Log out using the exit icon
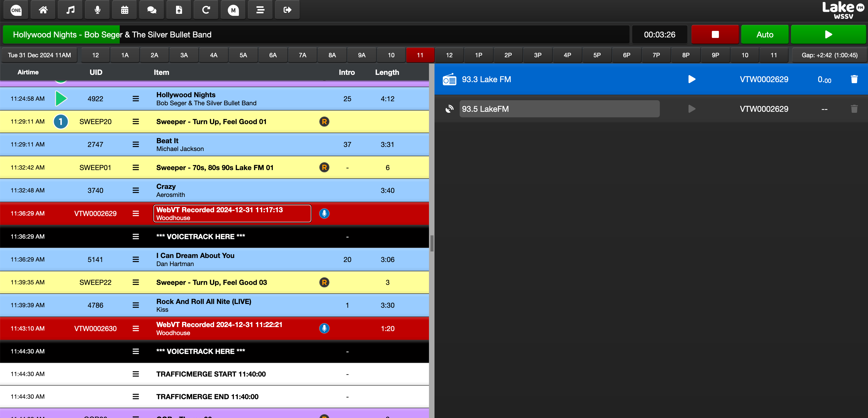Viewport: 868px width, 418px height. (287, 10)
